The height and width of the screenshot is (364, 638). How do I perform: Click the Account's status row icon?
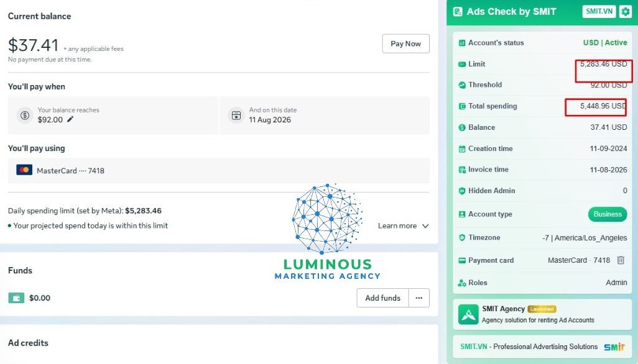(x=462, y=43)
